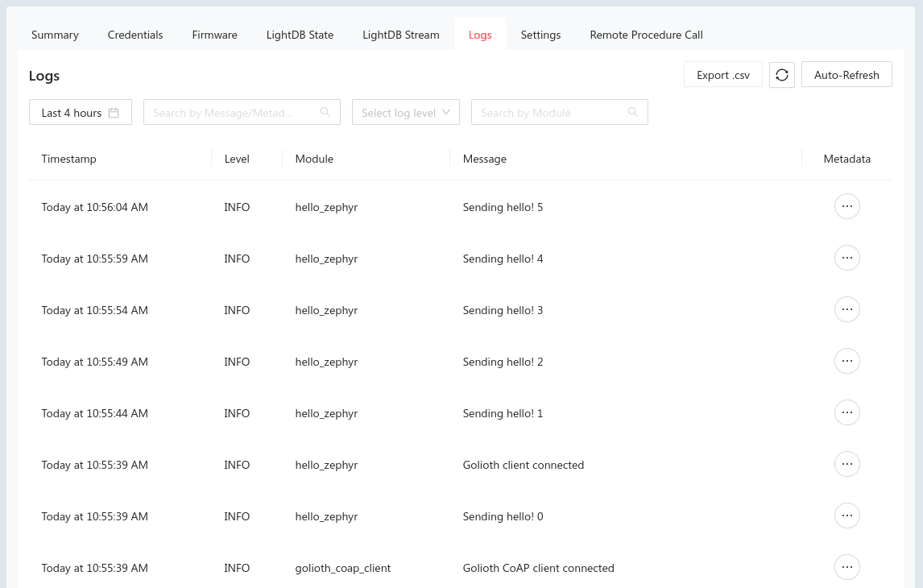Open the Last 4 hours time range picker
923x588 pixels.
click(x=80, y=112)
